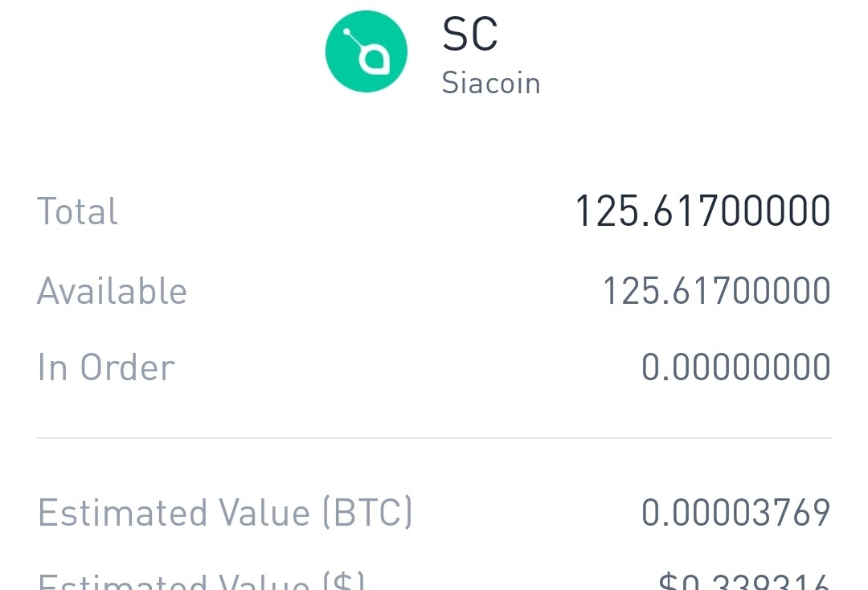Click the word Value in the BTC row
The image size is (868, 590).
(x=264, y=513)
